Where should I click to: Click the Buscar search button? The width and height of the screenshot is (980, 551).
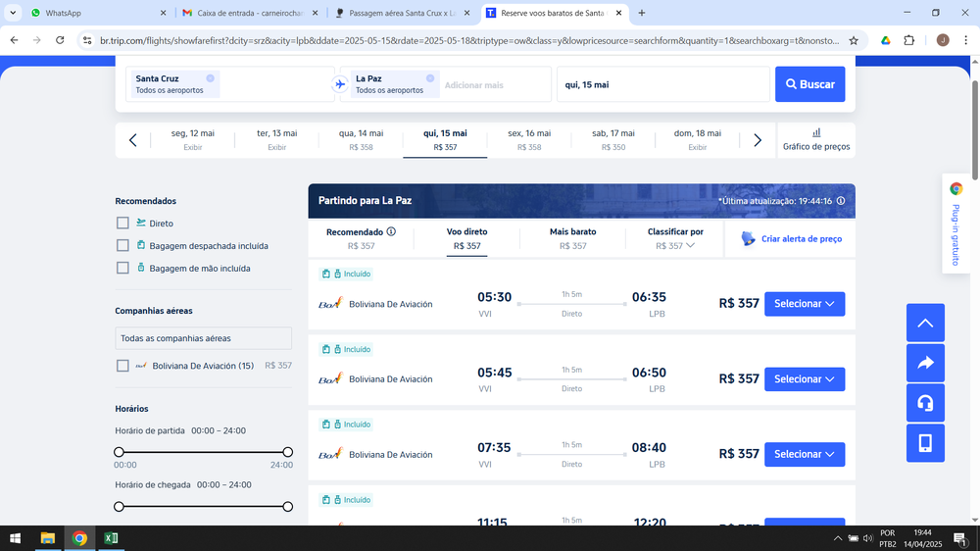click(x=809, y=84)
